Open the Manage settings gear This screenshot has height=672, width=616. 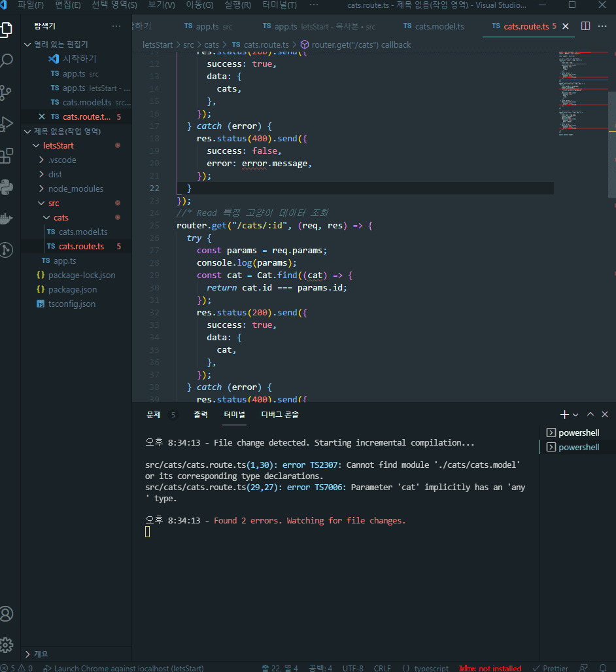7,644
